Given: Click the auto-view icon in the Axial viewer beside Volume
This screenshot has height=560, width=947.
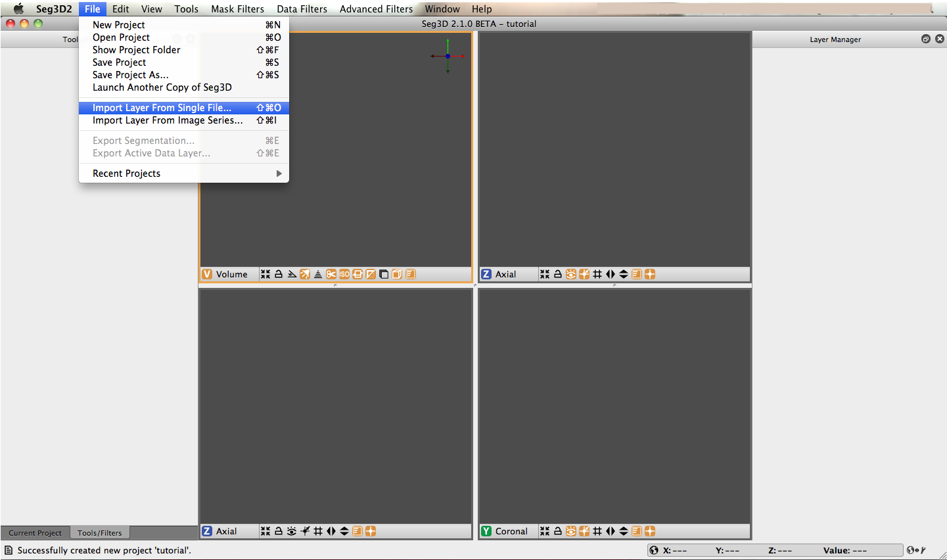Looking at the screenshot, I should [545, 274].
